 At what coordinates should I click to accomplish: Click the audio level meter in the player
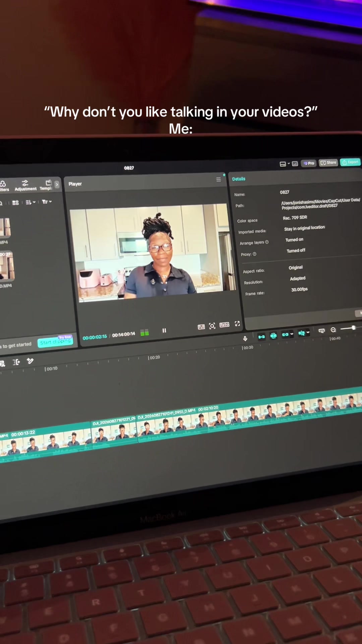click(144, 333)
